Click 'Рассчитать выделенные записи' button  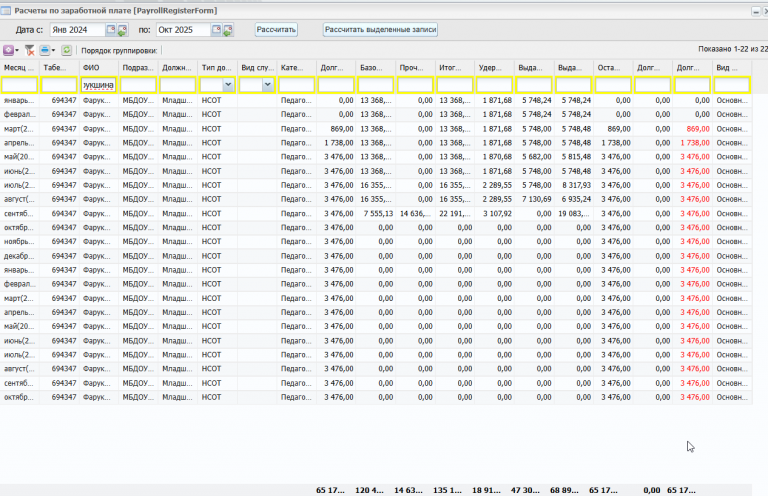point(380,30)
